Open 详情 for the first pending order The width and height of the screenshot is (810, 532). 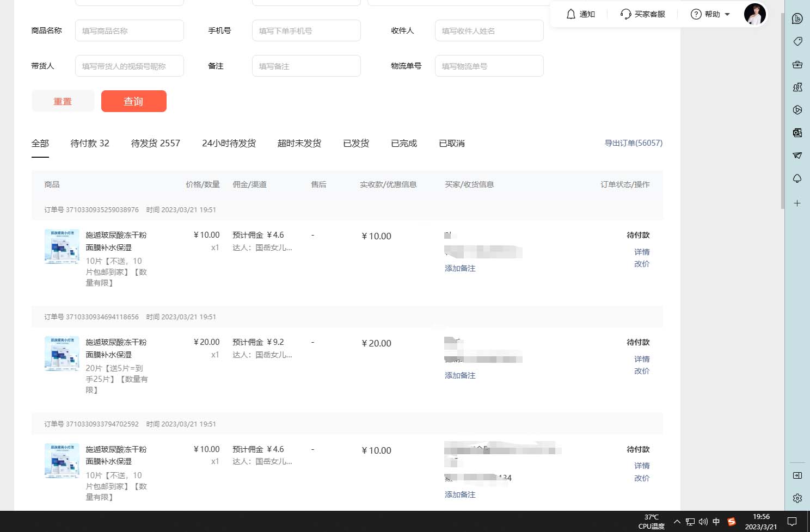(x=641, y=252)
